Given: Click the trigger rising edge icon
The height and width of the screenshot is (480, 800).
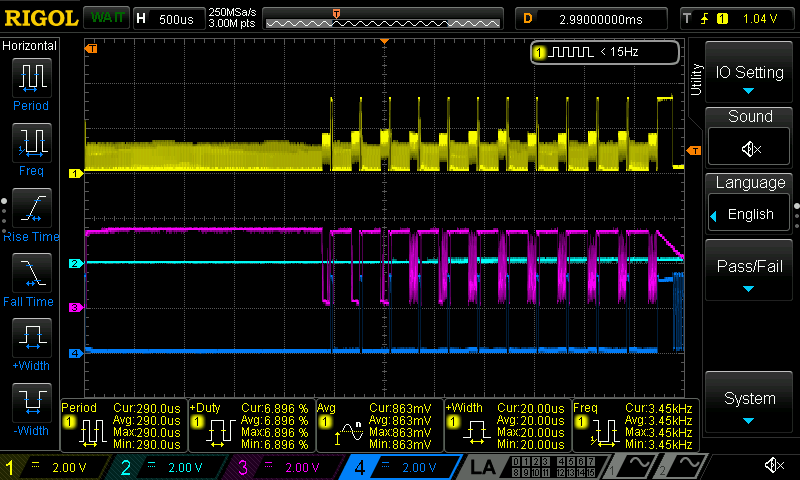Looking at the screenshot, I should [705, 19].
